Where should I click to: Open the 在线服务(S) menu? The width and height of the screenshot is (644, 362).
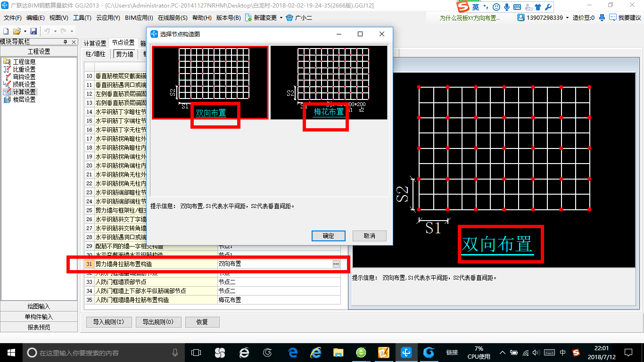click(x=173, y=18)
